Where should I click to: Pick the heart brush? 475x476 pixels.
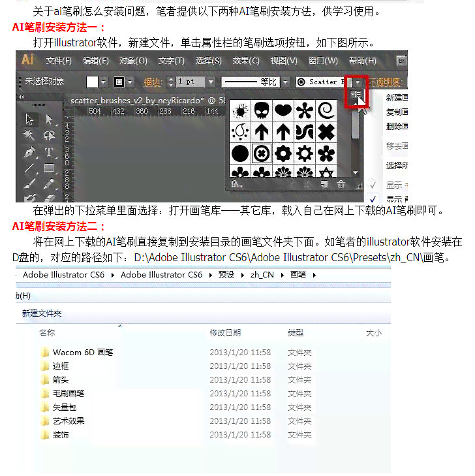tap(283, 111)
